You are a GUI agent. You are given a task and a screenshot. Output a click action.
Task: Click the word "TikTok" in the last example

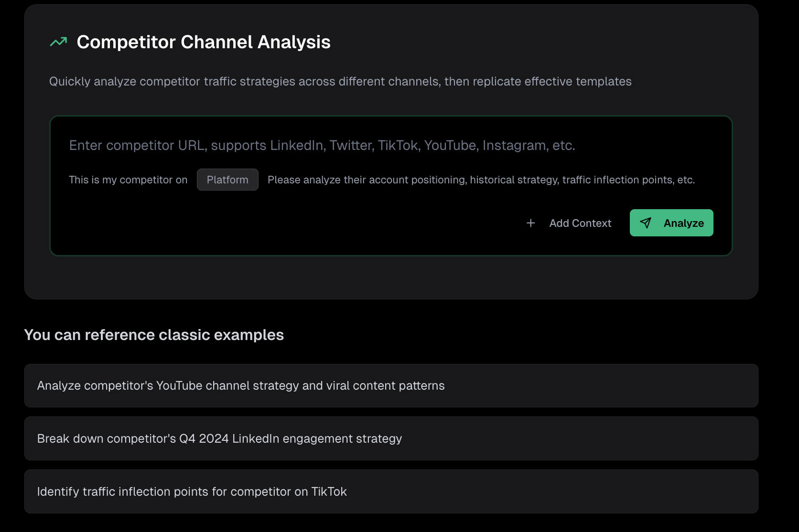[329, 491]
